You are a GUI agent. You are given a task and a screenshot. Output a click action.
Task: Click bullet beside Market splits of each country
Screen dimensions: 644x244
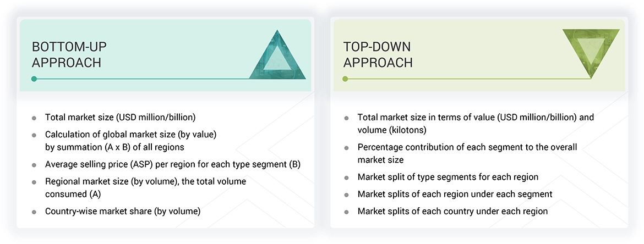coord(346,212)
